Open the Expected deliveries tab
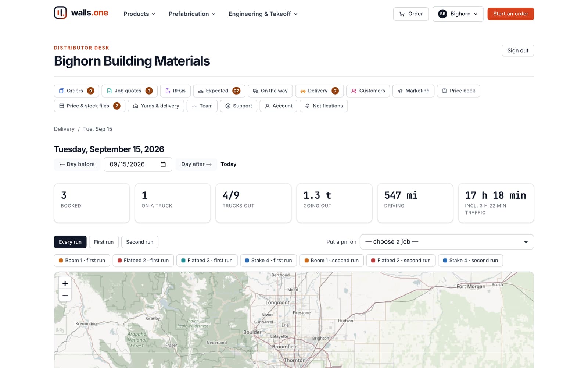 tap(219, 91)
